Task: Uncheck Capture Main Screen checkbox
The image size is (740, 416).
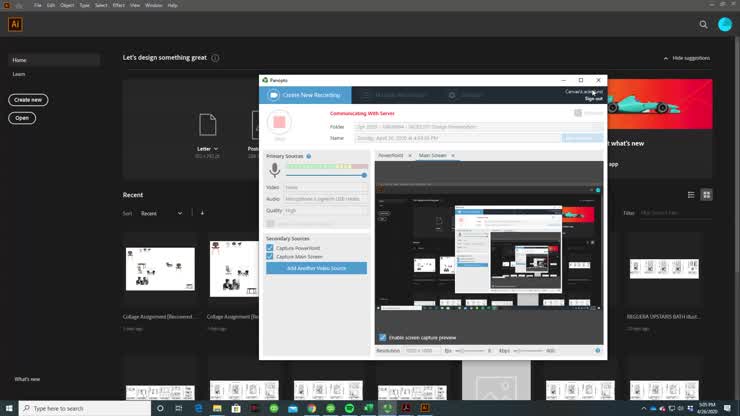Action: [x=270, y=257]
